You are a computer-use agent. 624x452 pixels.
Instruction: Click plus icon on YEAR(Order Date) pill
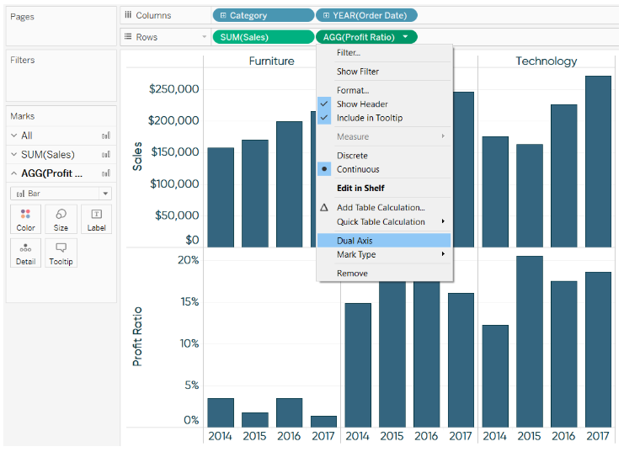tap(326, 15)
